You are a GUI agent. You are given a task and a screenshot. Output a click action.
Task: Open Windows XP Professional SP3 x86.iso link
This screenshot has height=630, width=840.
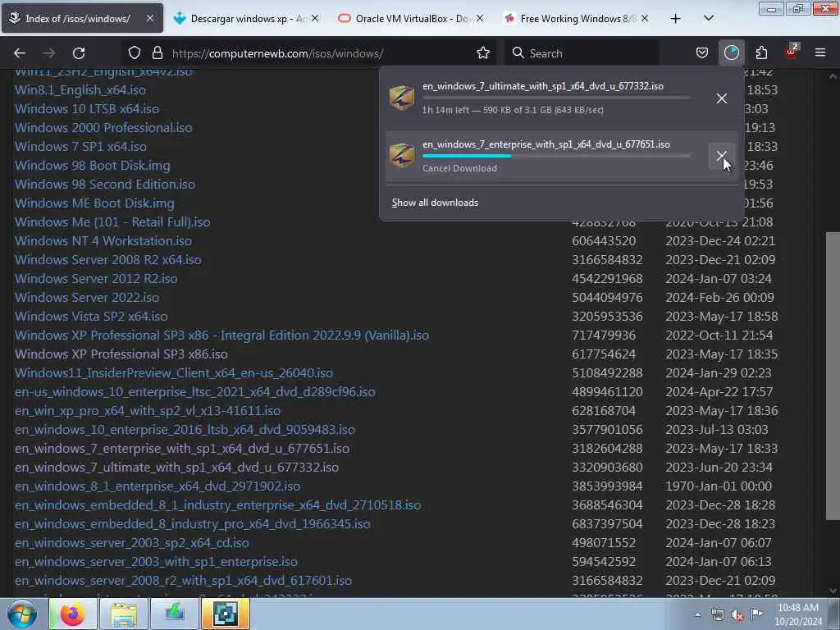(x=121, y=354)
